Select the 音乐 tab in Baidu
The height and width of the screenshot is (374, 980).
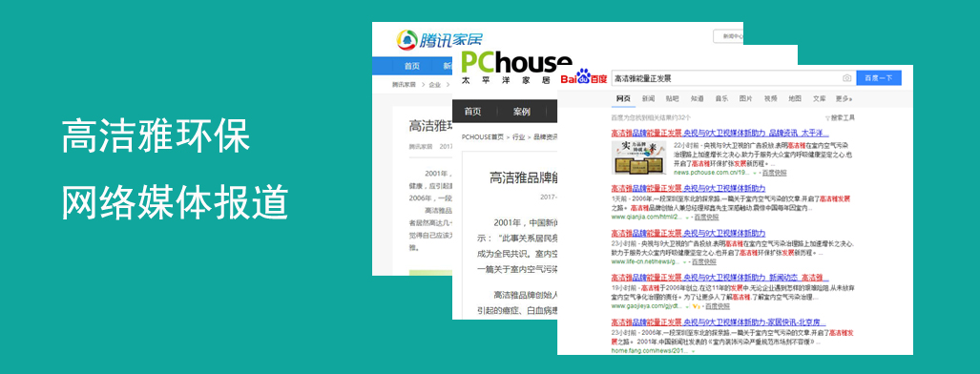[721, 99]
